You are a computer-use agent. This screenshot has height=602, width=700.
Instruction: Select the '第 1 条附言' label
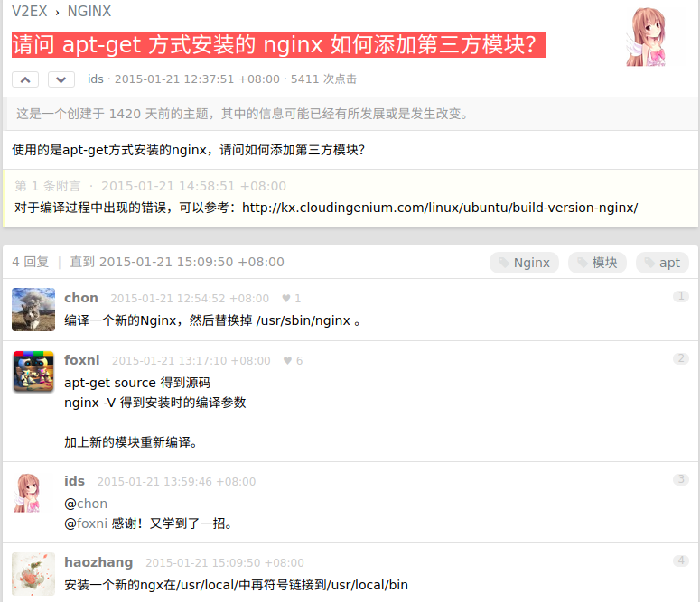pos(47,186)
